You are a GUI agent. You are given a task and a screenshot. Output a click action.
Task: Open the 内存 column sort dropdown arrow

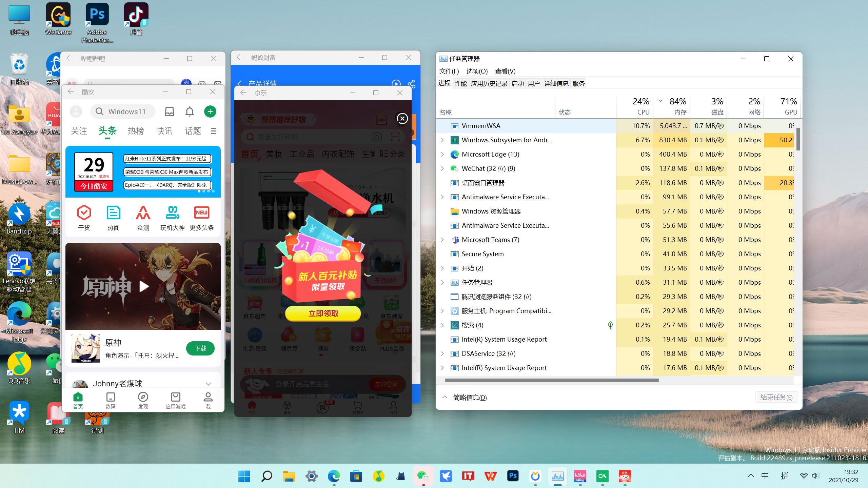[660, 101]
